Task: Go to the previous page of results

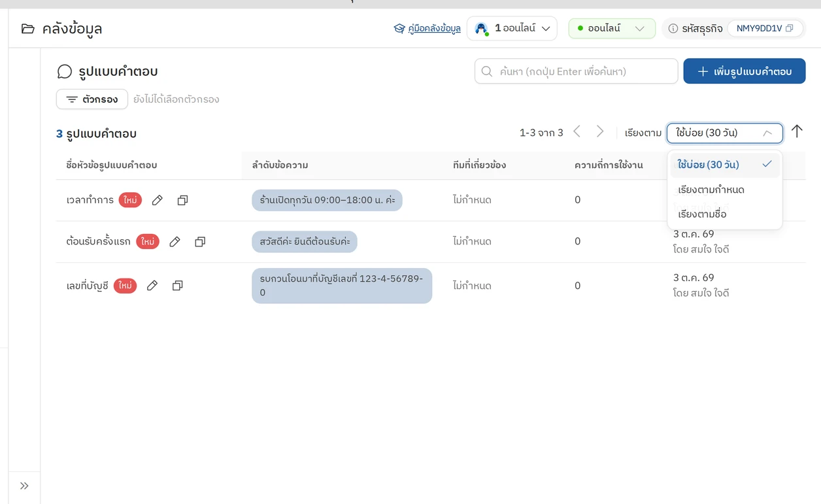Action: (577, 132)
